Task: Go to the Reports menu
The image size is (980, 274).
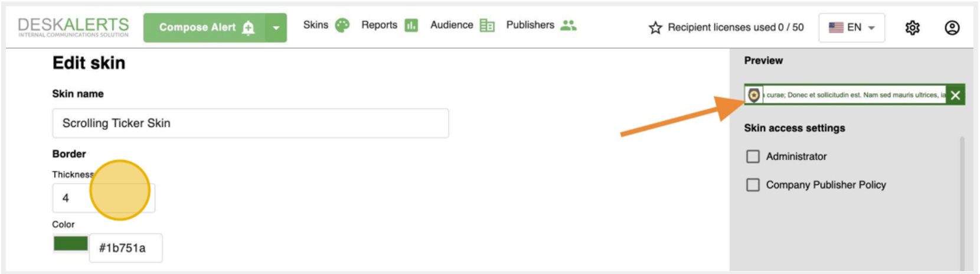Action: click(379, 25)
